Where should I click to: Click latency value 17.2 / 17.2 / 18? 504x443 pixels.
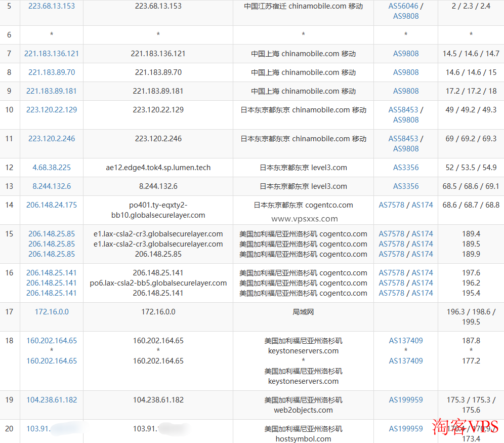coord(471,91)
